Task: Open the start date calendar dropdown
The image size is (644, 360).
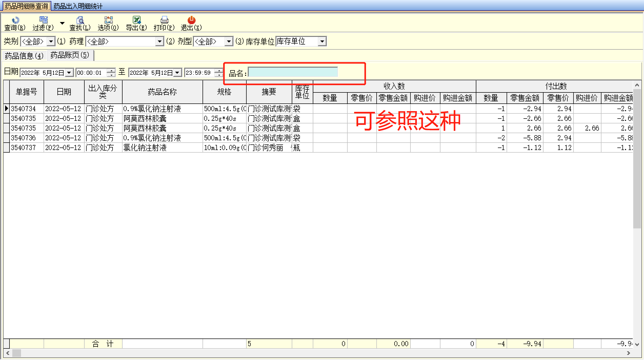Action: pos(69,73)
